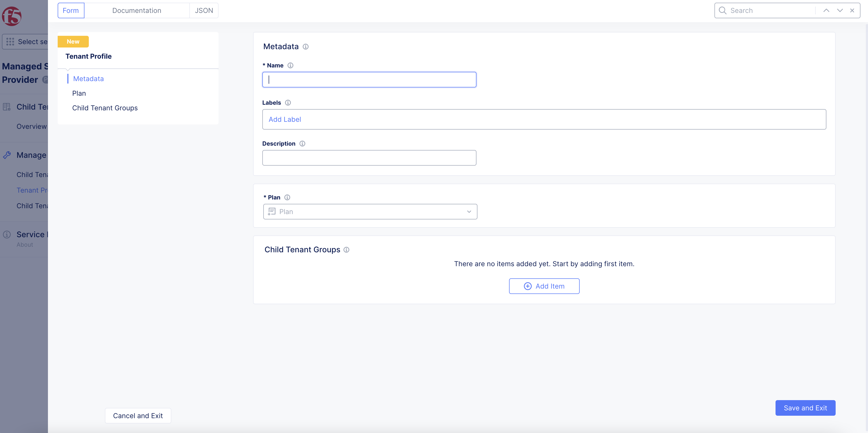Screen dimensions: 868x433
Task: Click the Add Label link
Action: click(x=285, y=119)
